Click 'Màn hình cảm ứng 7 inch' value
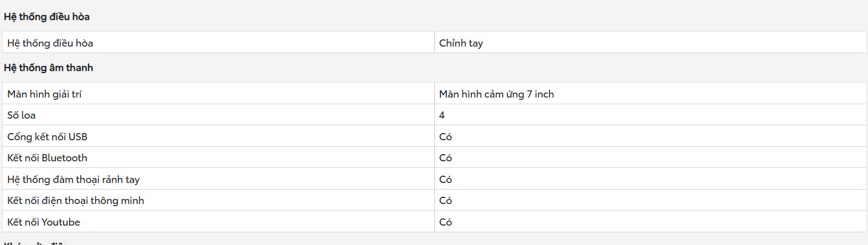Image resolution: width=868 pixels, height=245 pixels. pyautogui.click(x=496, y=94)
